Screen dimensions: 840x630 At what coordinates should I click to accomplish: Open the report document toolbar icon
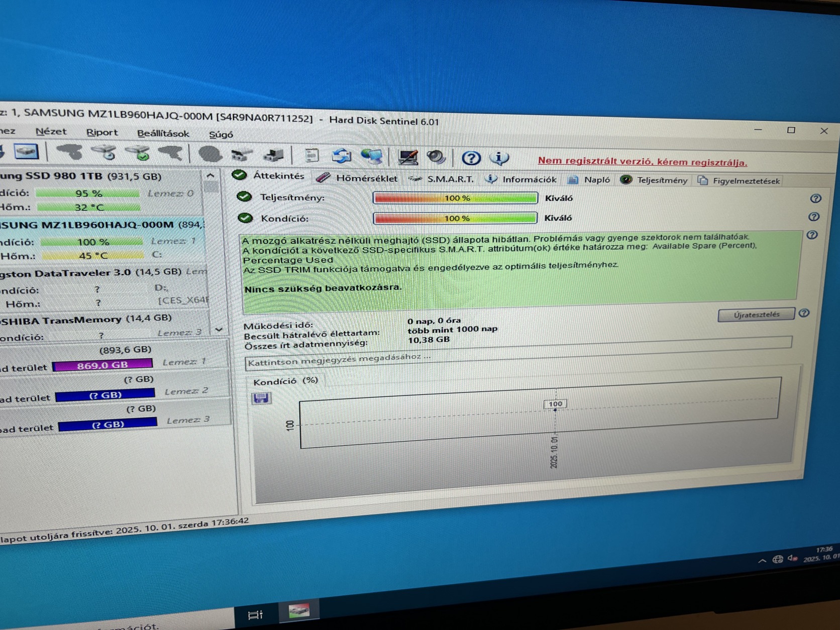[311, 155]
